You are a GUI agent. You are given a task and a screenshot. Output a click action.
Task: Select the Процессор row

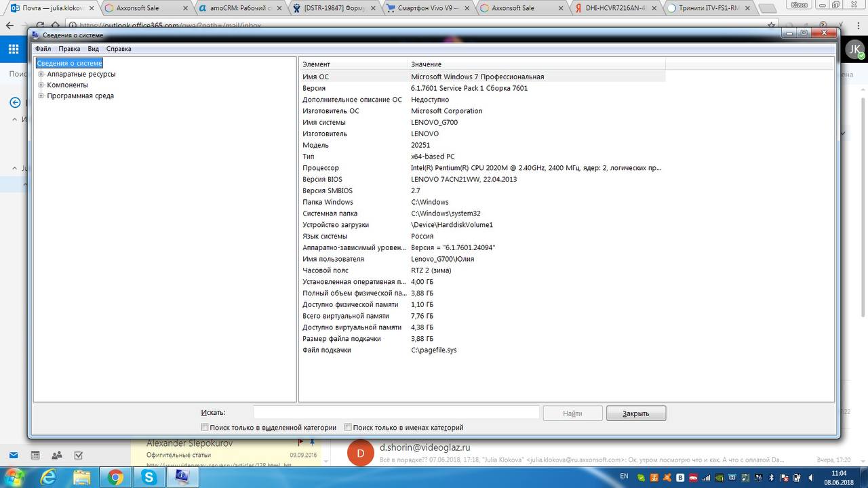482,167
